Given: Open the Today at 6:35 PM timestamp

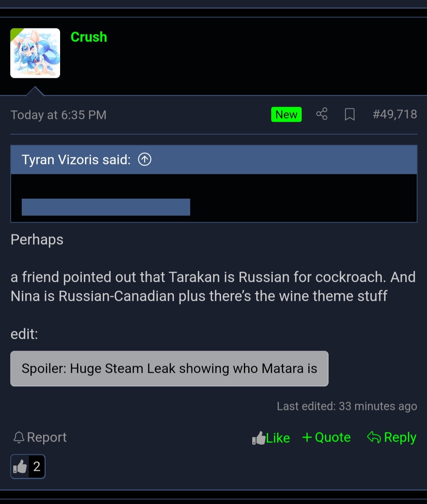Looking at the screenshot, I should point(59,115).
